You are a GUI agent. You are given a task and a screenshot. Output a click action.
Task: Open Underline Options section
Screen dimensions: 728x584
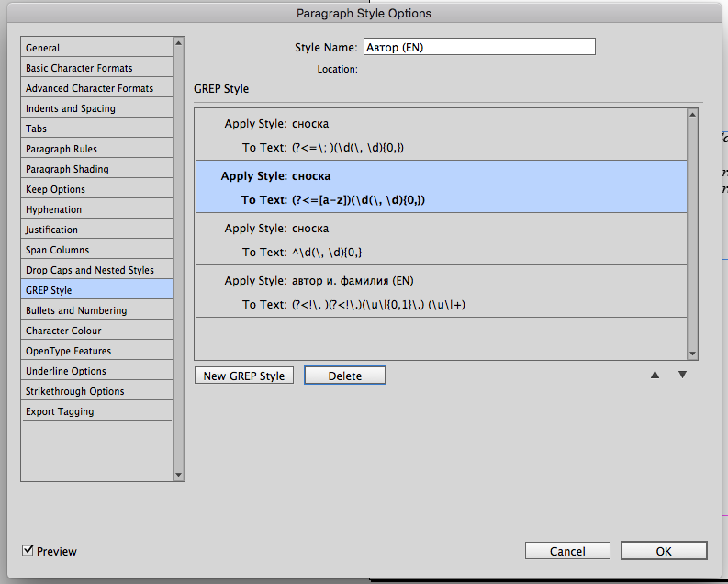point(96,371)
